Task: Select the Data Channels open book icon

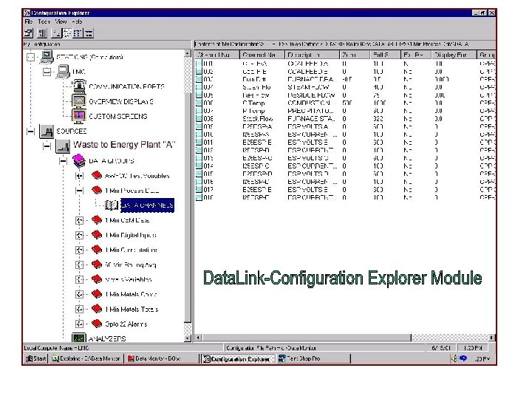Action: [112, 205]
